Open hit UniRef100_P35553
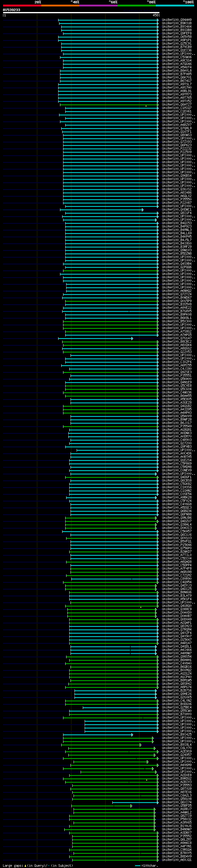The height and width of the screenshot is (868, 197). (x=177, y=785)
